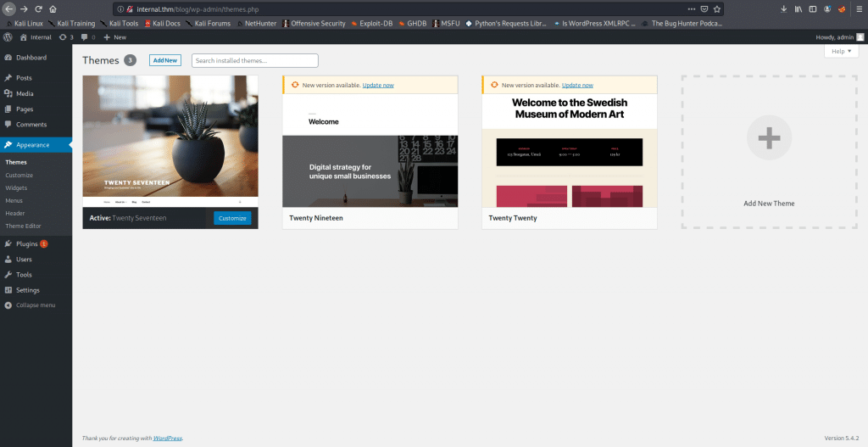Open the Bug Hunter Podcast bookmark
This screenshot has width=868, height=447.
(x=682, y=23)
